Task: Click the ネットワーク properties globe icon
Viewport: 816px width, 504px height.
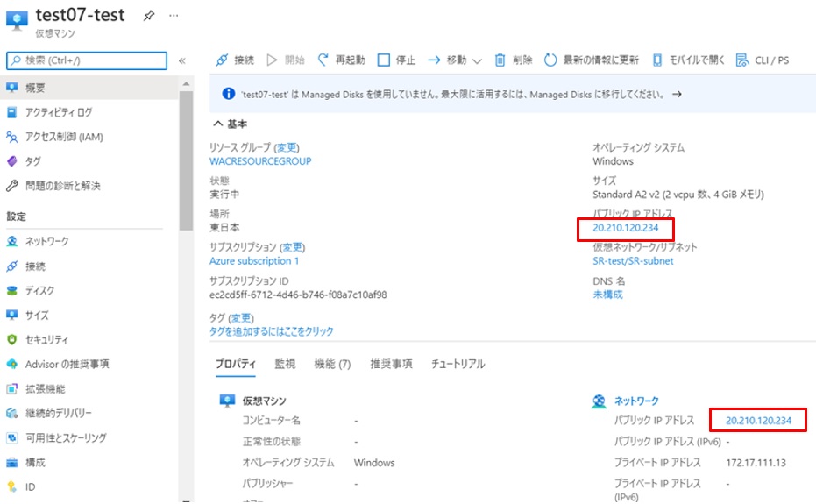Action: pyautogui.click(x=599, y=401)
